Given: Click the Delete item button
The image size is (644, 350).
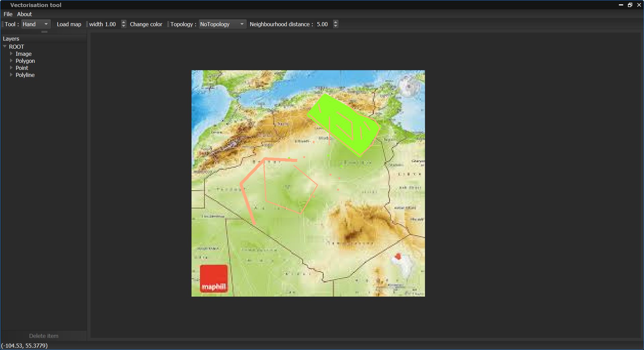Looking at the screenshot, I should 44,336.
